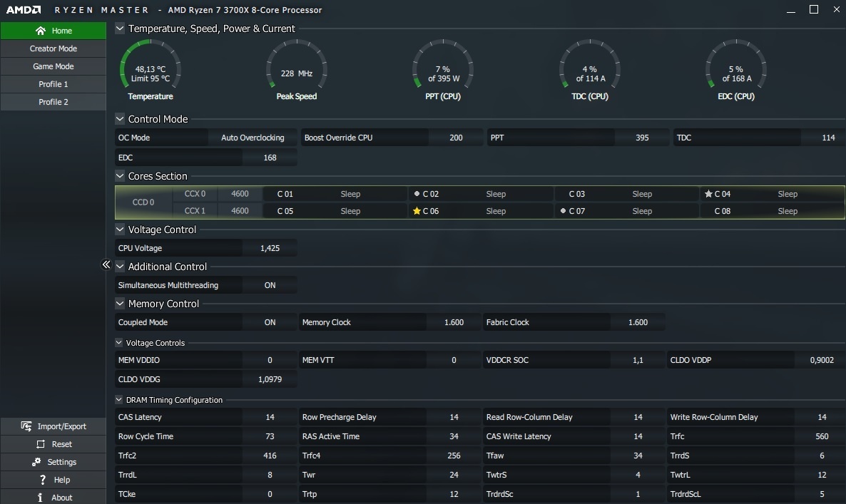Image resolution: width=846 pixels, height=504 pixels.
Task: Click the EDC (CPU) gauge
Action: (x=736, y=65)
